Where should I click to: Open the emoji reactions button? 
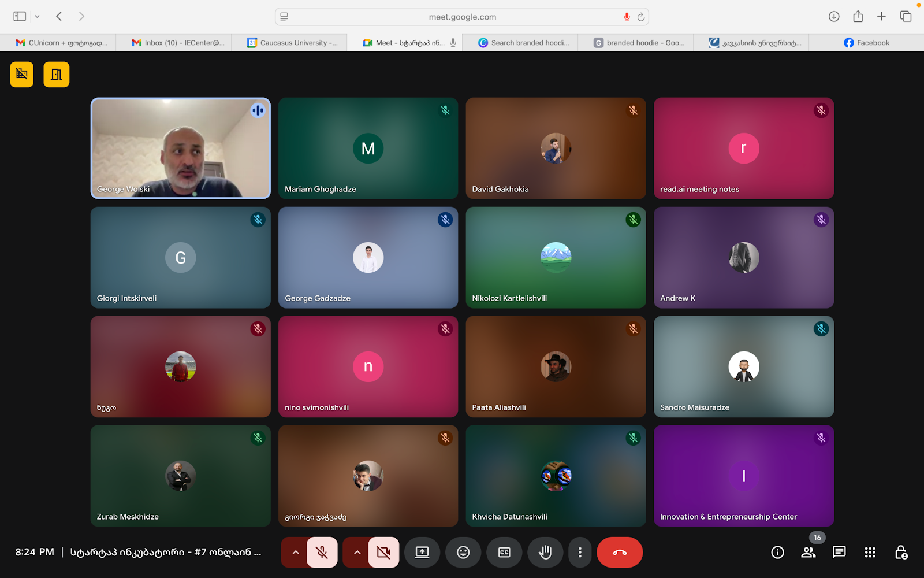click(463, 553)
